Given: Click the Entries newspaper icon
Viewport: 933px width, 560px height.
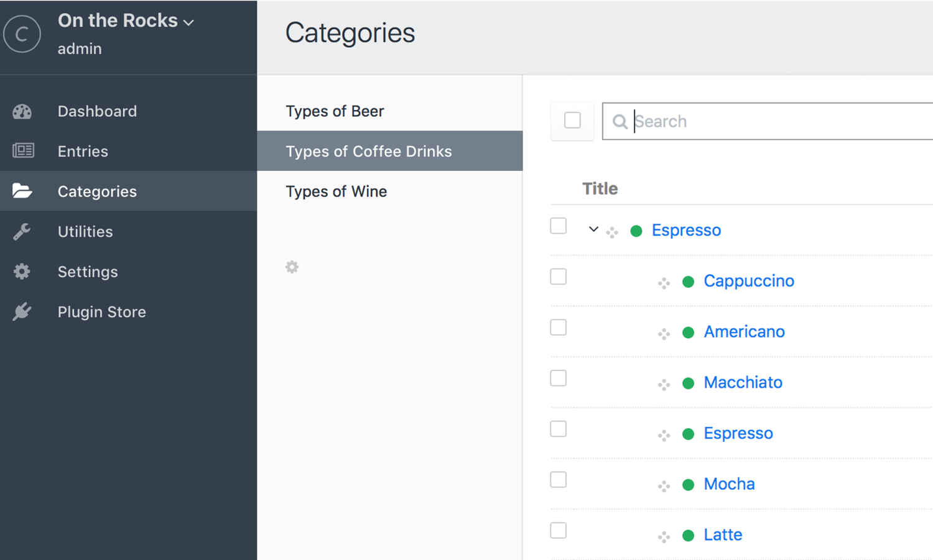Looking at the screenshot, I should pyautogui.click(x=23, y=150).
